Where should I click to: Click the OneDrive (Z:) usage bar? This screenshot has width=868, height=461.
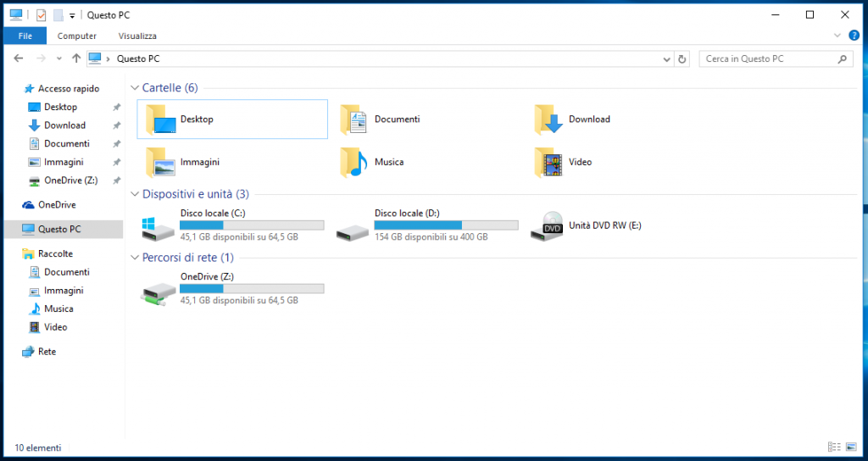[x=252, y=289]
